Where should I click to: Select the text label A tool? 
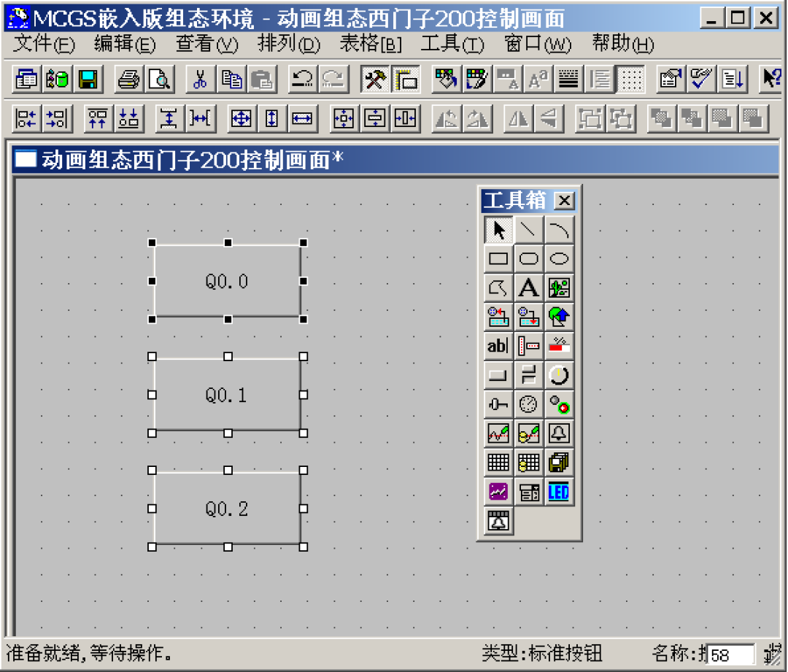coord(529,288)
